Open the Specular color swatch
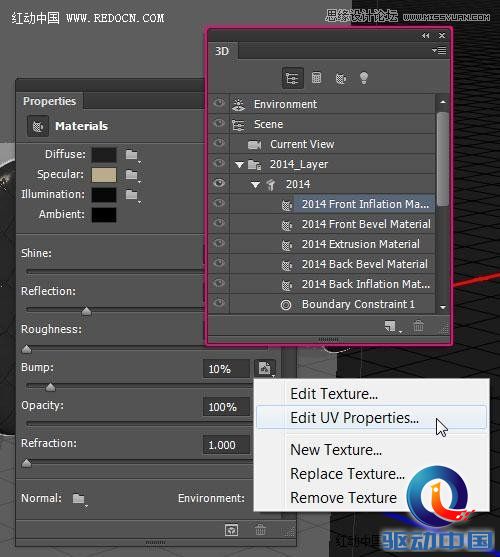The width and height of the screenshot is (500, 557). click(x=104, y=175)
